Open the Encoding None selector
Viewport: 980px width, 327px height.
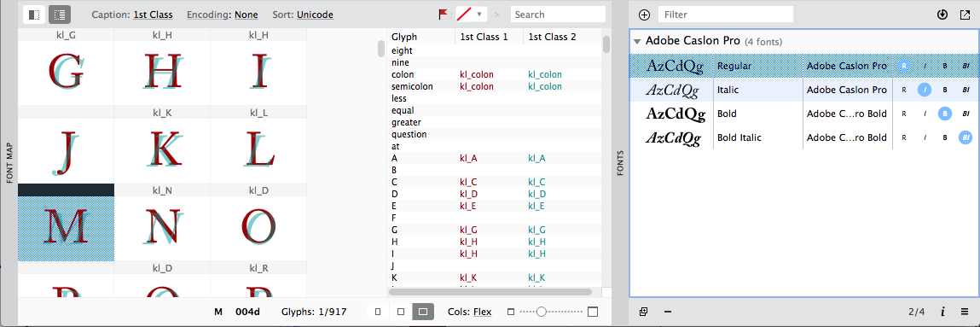[246, 15]
